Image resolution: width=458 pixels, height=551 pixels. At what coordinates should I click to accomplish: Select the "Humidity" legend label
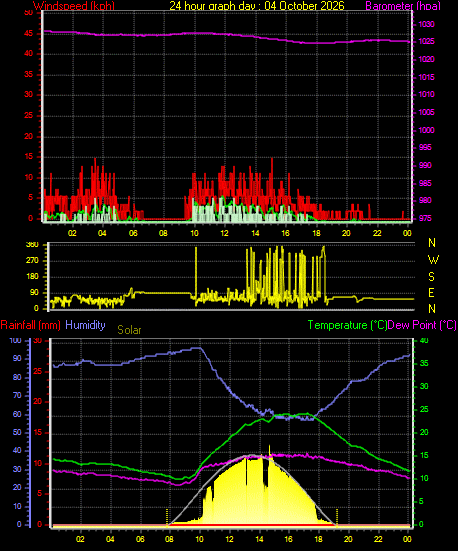click(85, 325)
